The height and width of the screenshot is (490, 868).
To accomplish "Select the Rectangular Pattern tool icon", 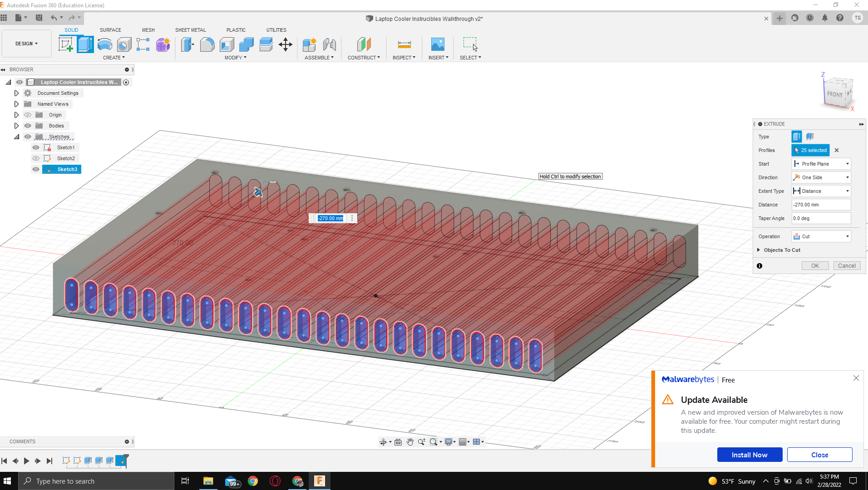I will tap(143, 44).
